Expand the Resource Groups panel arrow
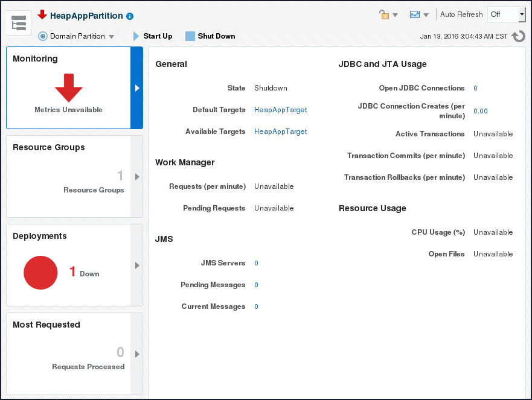The image size is (532, 400). point(137,177)
